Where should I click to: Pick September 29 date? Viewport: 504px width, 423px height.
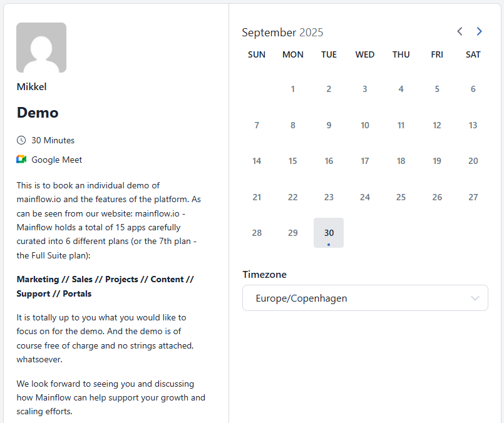pyautogui.click(x=292, y=233)
